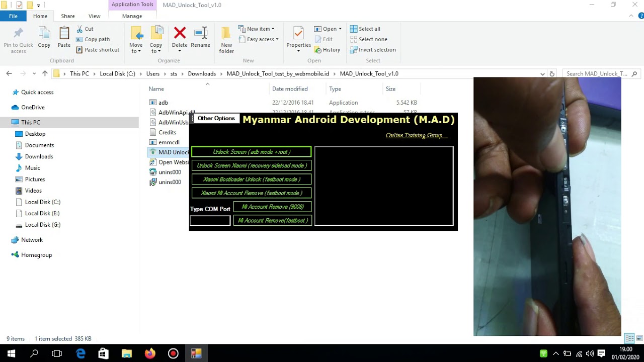Show hidden system tray icons

pyautogui.click(x=556, y=353)
